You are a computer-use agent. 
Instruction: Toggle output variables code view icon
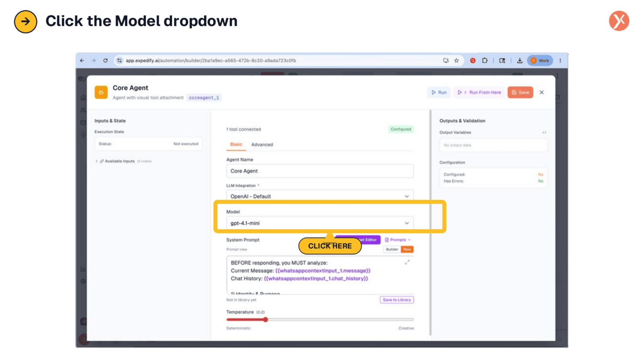tap(544, 132)
